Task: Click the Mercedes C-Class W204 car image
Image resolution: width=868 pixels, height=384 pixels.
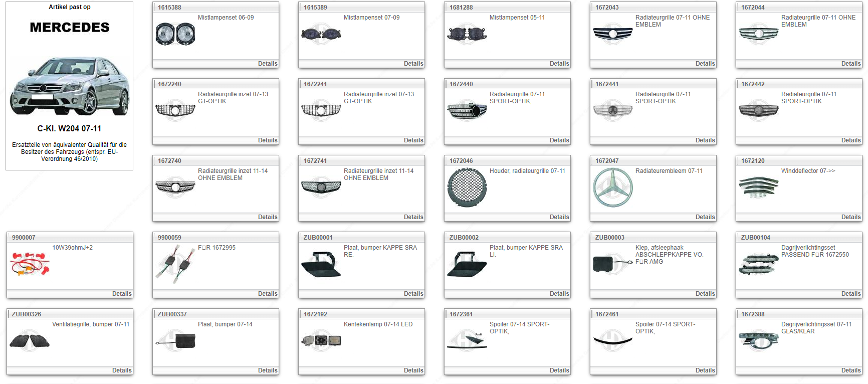Action: 70,86
